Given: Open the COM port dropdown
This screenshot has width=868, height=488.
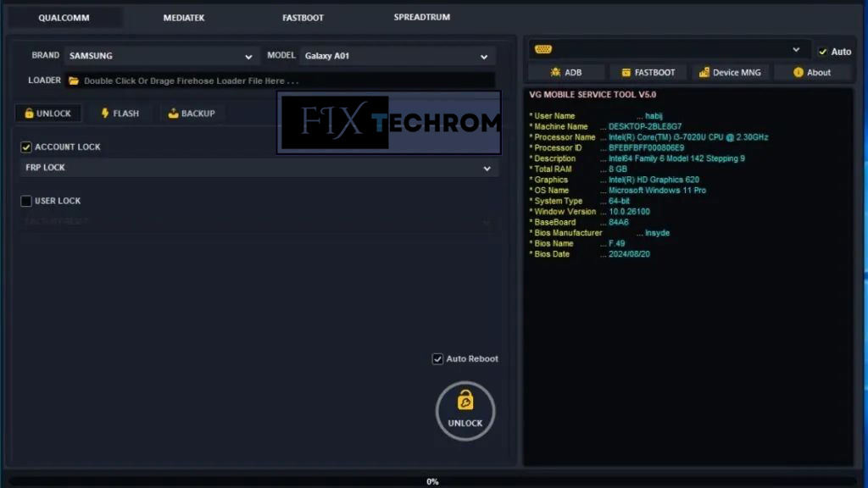Looking at the screenshot, I should click(x=670, y=50).
